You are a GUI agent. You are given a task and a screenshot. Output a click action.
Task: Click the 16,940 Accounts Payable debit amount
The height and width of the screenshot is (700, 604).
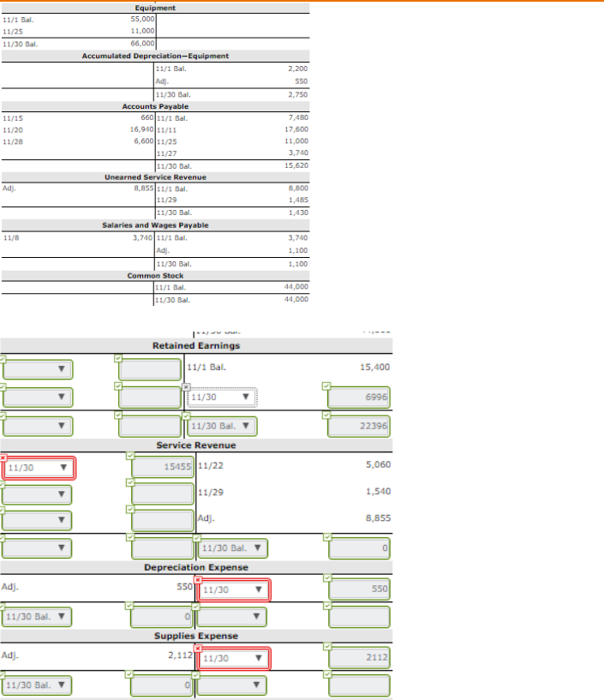(x=142, y=129)
